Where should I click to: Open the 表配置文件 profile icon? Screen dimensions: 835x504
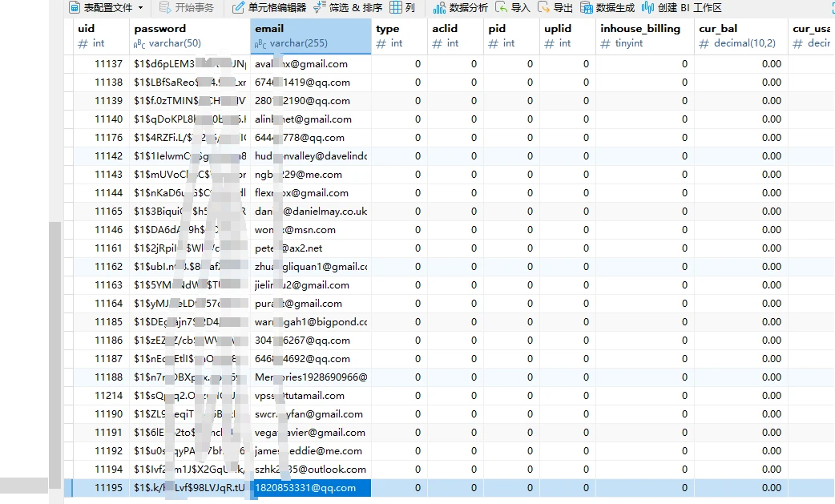[75, 8]
